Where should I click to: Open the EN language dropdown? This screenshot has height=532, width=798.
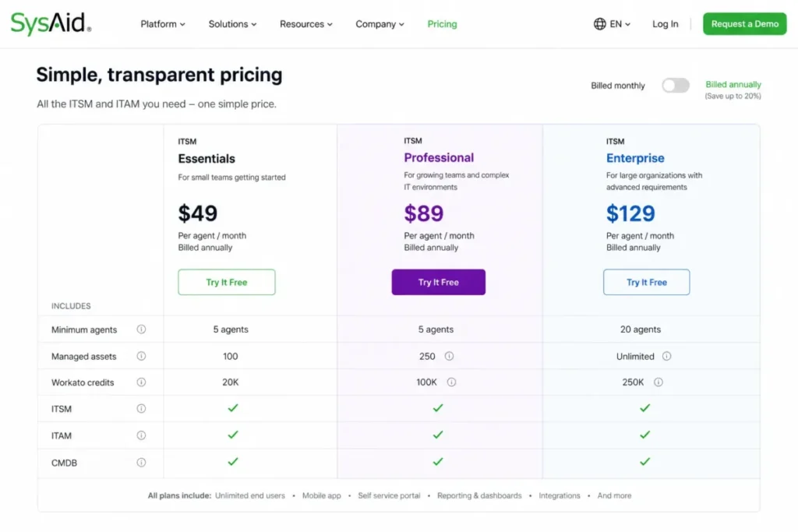[x=620, y=24]
